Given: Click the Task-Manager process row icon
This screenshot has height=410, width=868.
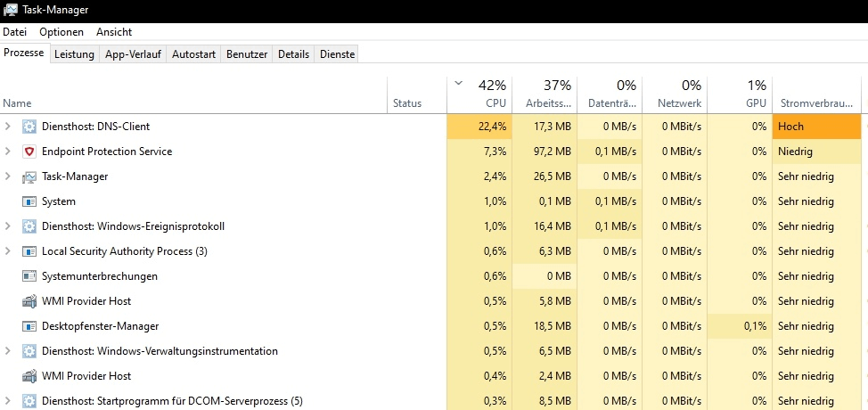Looking at the screenshot, I should click(29, 177).
